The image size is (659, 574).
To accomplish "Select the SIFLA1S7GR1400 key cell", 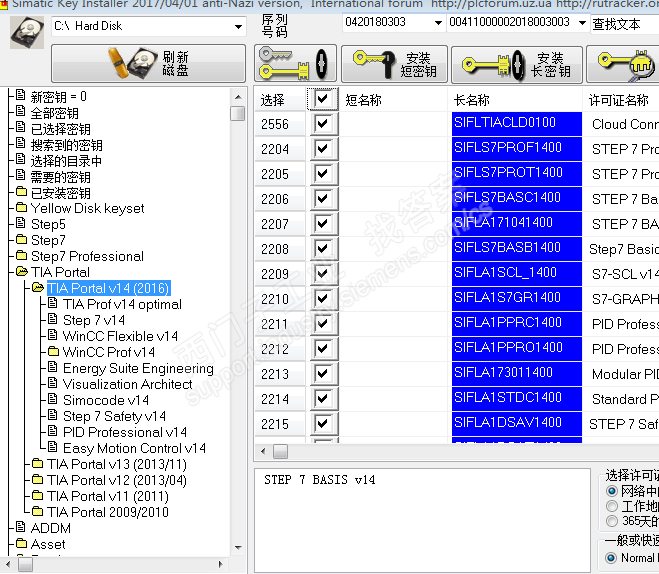I will click(x=517, y=298).
